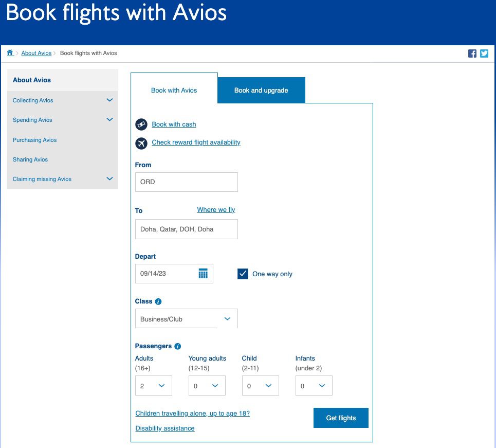Go to home via breadcrumb house icon
This screenshot has height=448, width=496.
(x=10, y=53)
